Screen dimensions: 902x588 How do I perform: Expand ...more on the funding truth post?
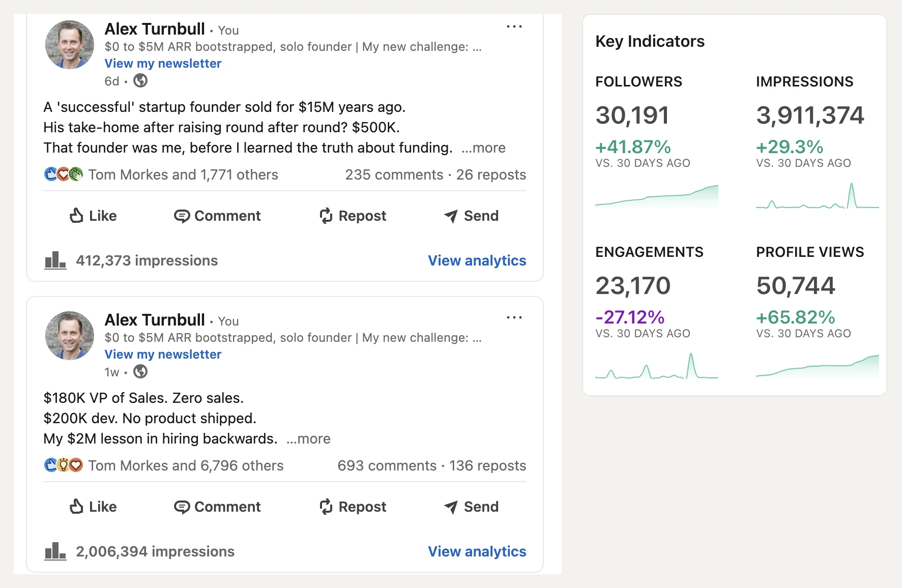click(483, 148)
